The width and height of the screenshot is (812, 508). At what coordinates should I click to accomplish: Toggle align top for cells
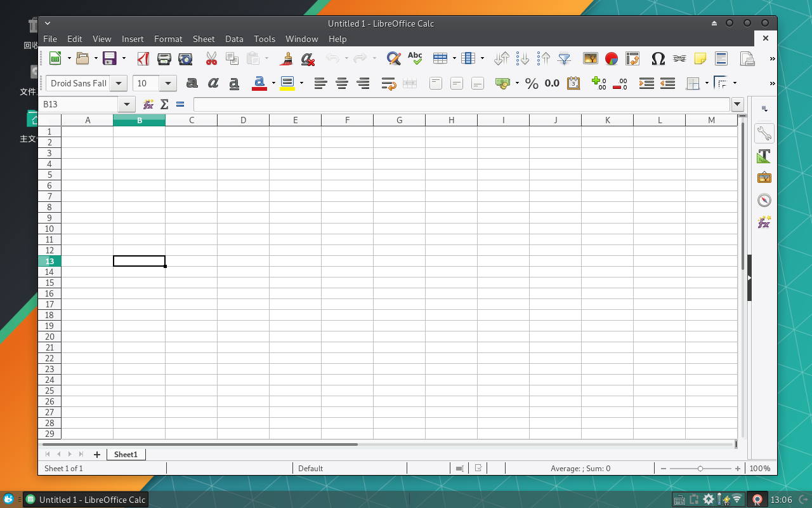pyautogui.click(x=436, y=83)
